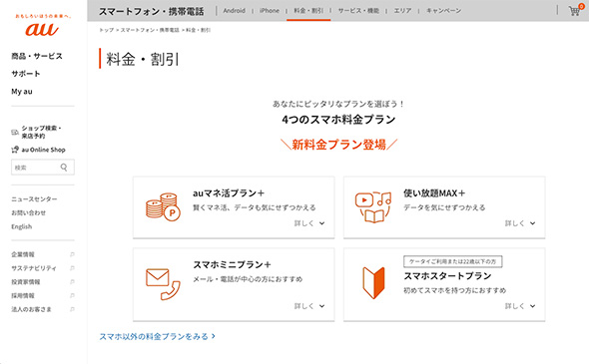
Task: Open My au in sidebar
Action: click(22, 92)
